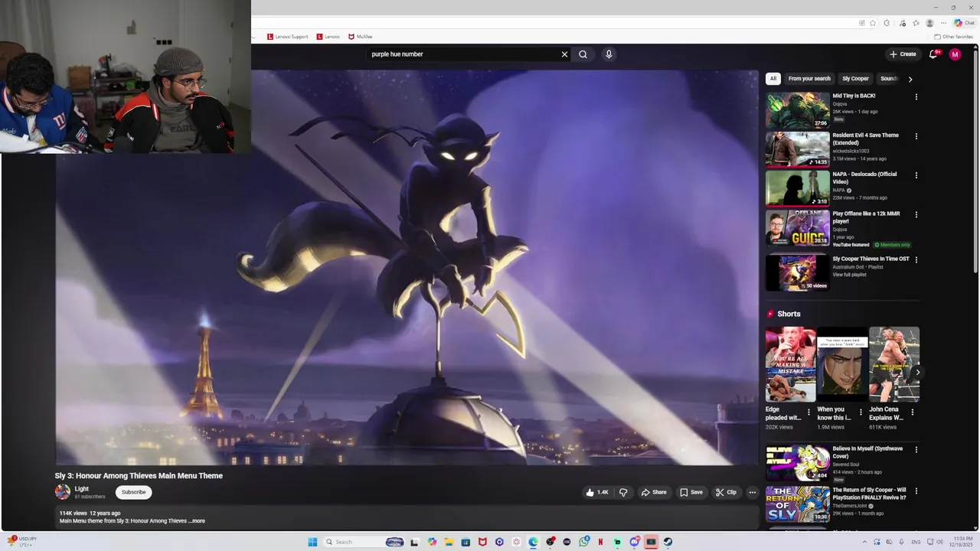Screen dimensions: 980x551
Task: Open more actions ellipsis below video
Action: coord(753,492)
